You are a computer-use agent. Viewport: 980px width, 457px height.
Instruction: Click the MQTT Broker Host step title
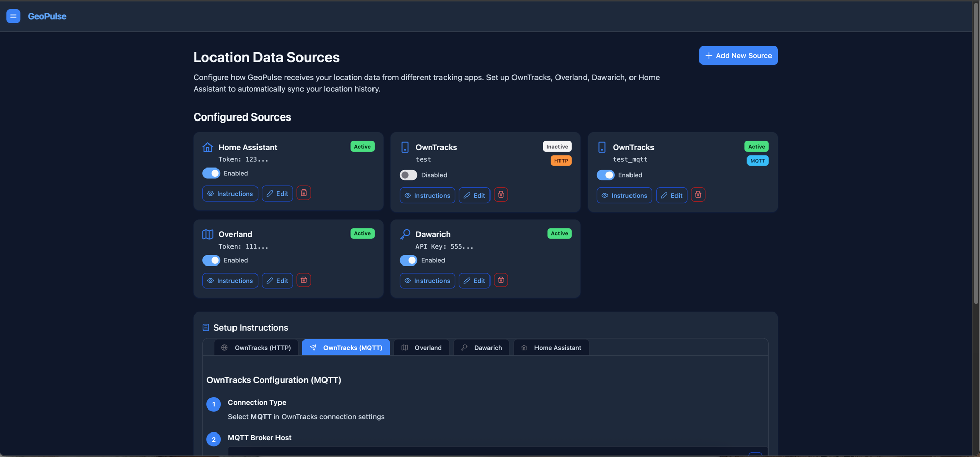pyautogui.click(x=260, y=438)
